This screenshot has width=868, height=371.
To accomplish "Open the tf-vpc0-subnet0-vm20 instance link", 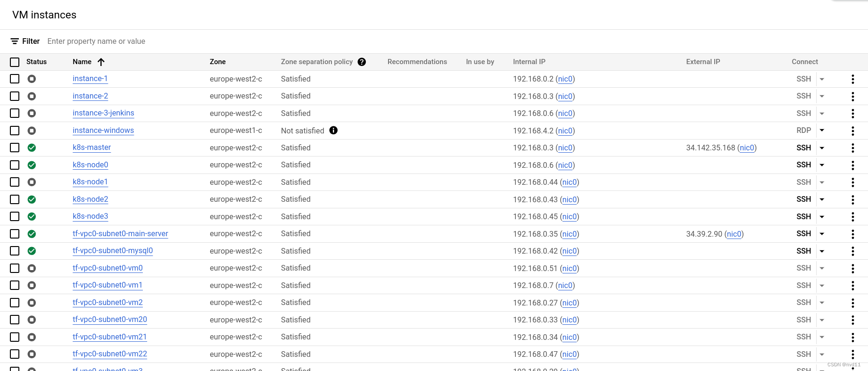I will (x=110, y=320).
